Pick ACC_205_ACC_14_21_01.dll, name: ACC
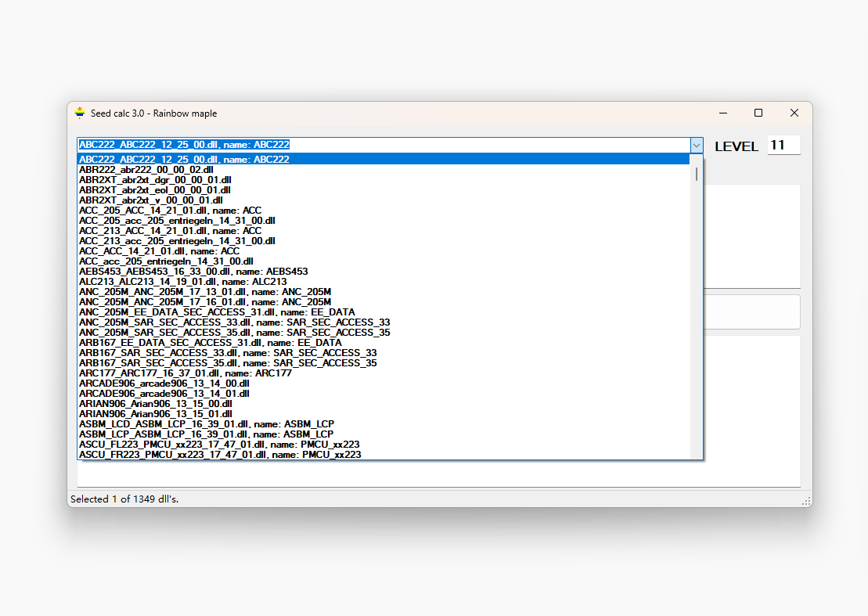Viewport: 868px width, 616px height. click(x=170, y=211)
